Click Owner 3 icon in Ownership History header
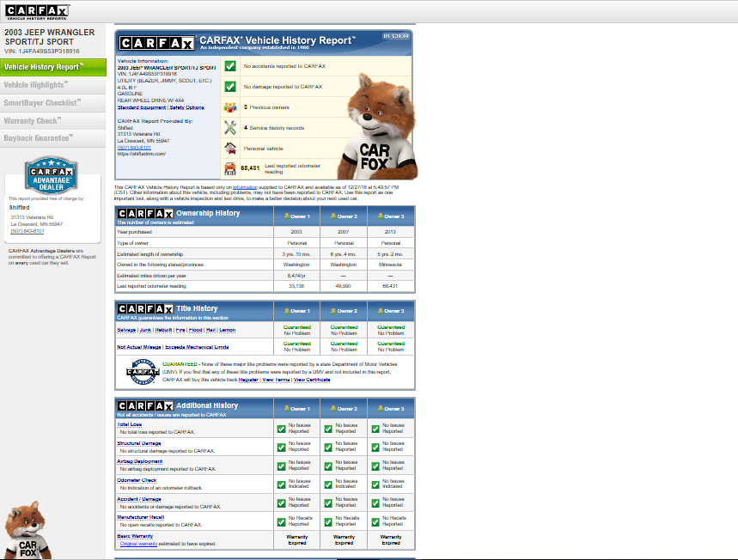Screen dimensions: 738x560 click(381, 216)
